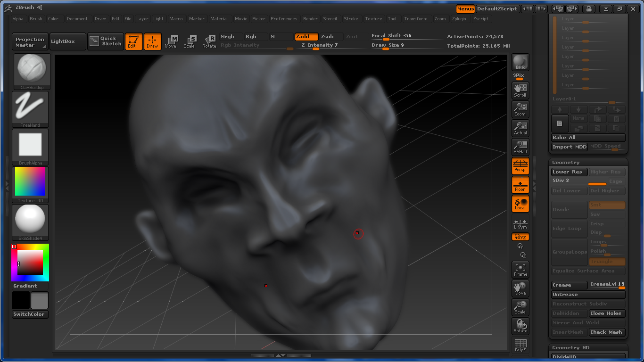Open the Zplugin menu
The width and height of the screenshot is (644, 362).
pos(459,19)
